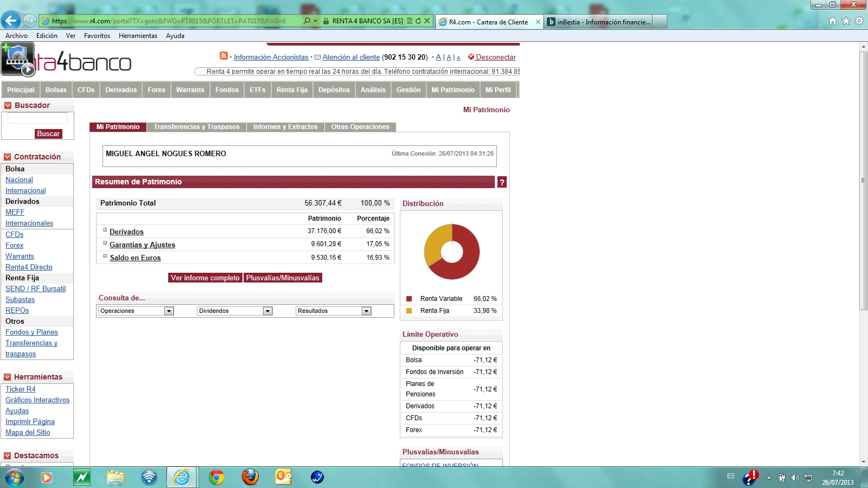Launch Firefox from the taskbar
The height and width of the screenshot is (488, 868).
[250, 477]
